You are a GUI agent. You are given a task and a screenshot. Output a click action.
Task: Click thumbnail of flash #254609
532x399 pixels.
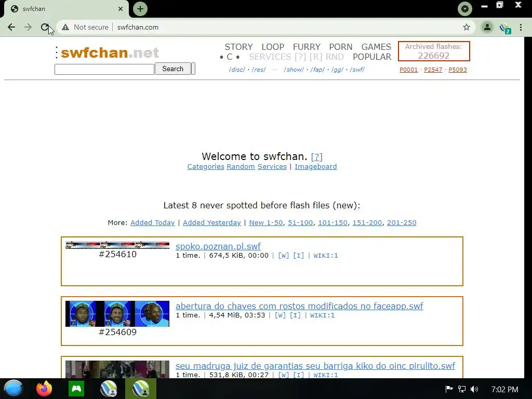(117, 314)
